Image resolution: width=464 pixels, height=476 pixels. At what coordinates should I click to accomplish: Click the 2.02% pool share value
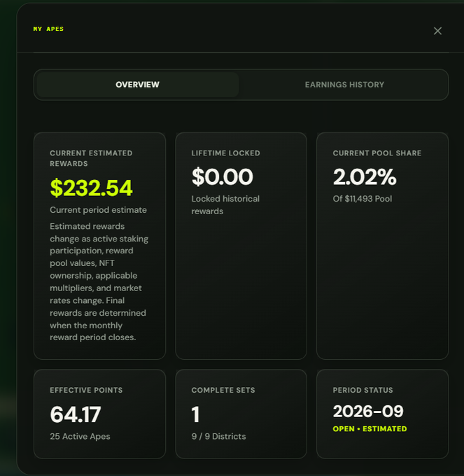coord(365,176)
